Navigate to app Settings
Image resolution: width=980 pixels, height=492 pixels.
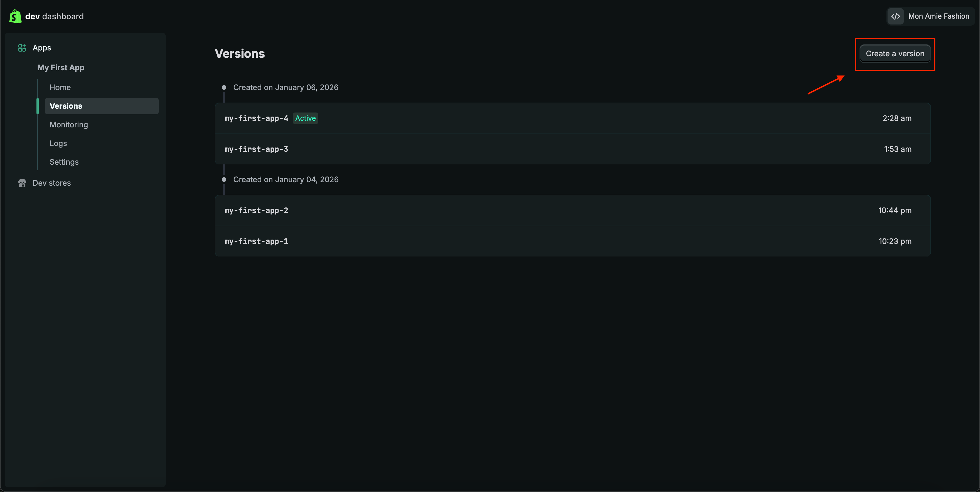pyautogui.click(x=64, y=162)
